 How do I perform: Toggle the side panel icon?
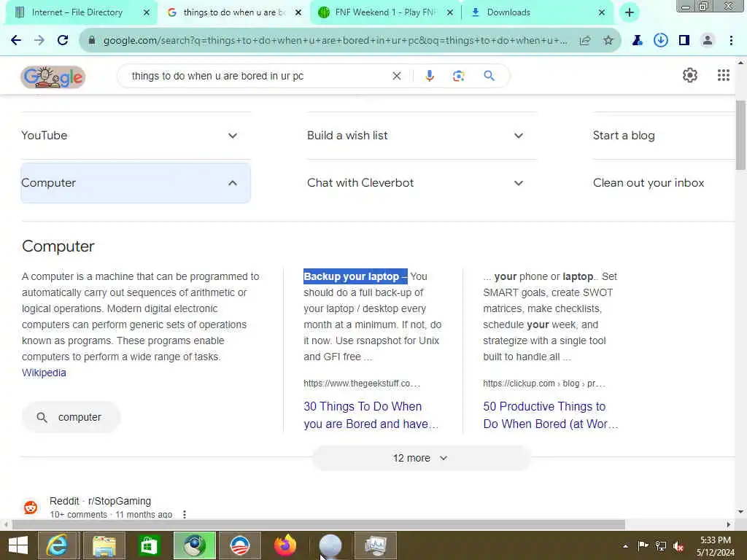coord(684,41)
